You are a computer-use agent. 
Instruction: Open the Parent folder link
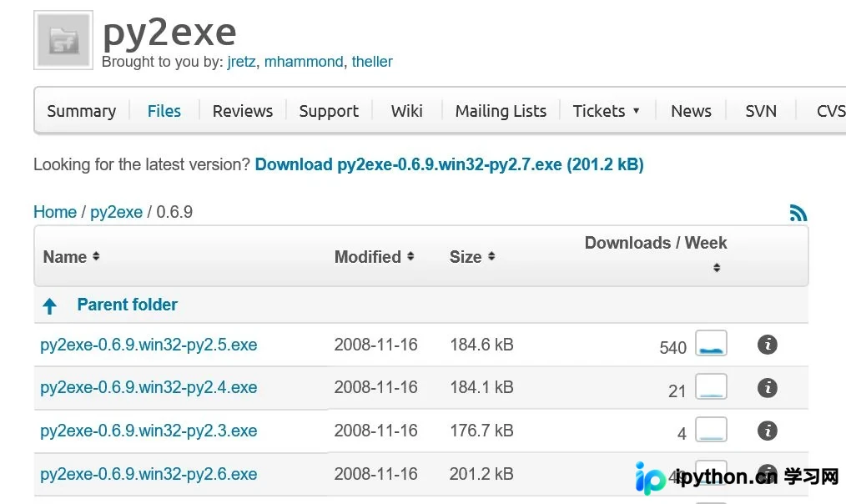(x=128, y=305)
